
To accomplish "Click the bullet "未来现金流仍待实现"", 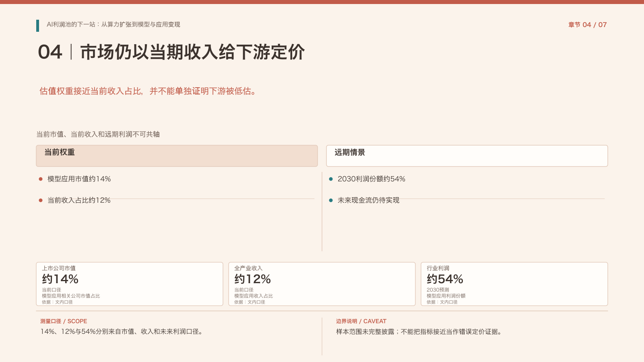I will (368, 200).
